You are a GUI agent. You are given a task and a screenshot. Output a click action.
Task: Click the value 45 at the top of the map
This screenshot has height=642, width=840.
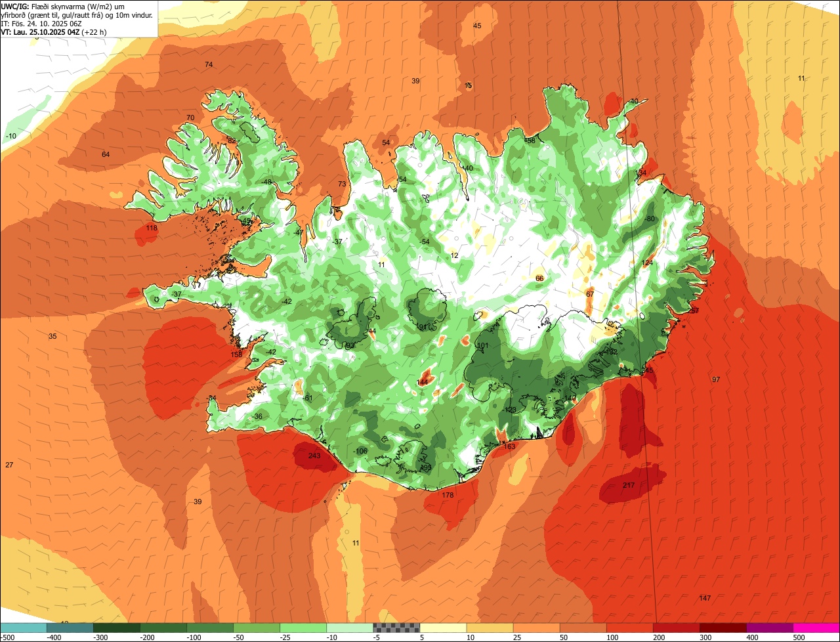click(477, 26)
